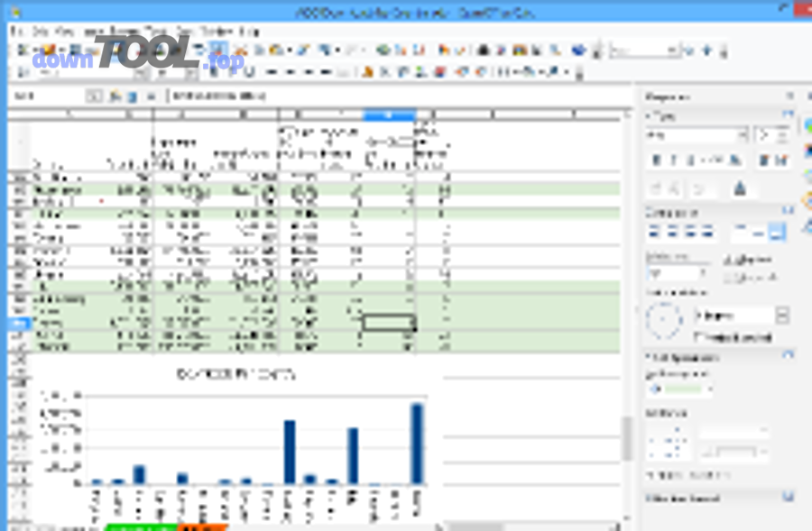812x531 pixels.
Task: Open the font name dropdown
Action: click(x=744, y=133)
